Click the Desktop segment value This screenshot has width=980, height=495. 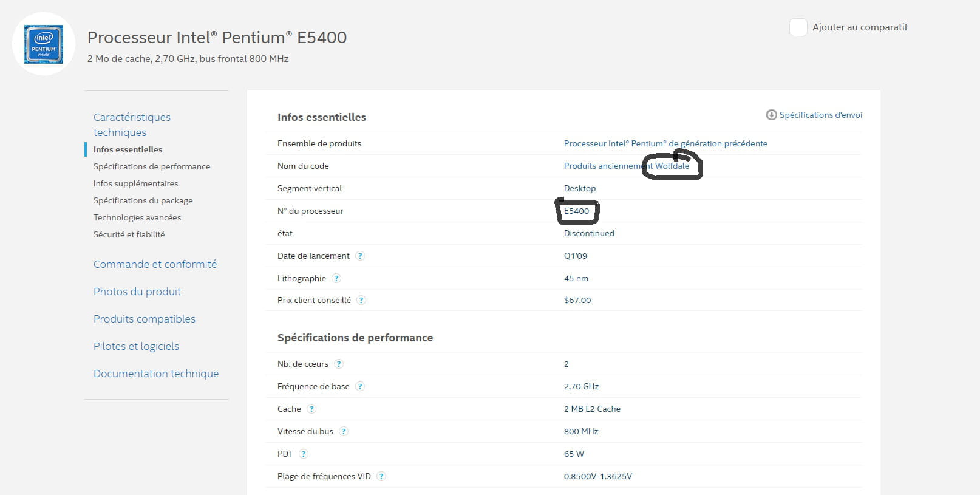pyautogui.click(x=580, y=188)
